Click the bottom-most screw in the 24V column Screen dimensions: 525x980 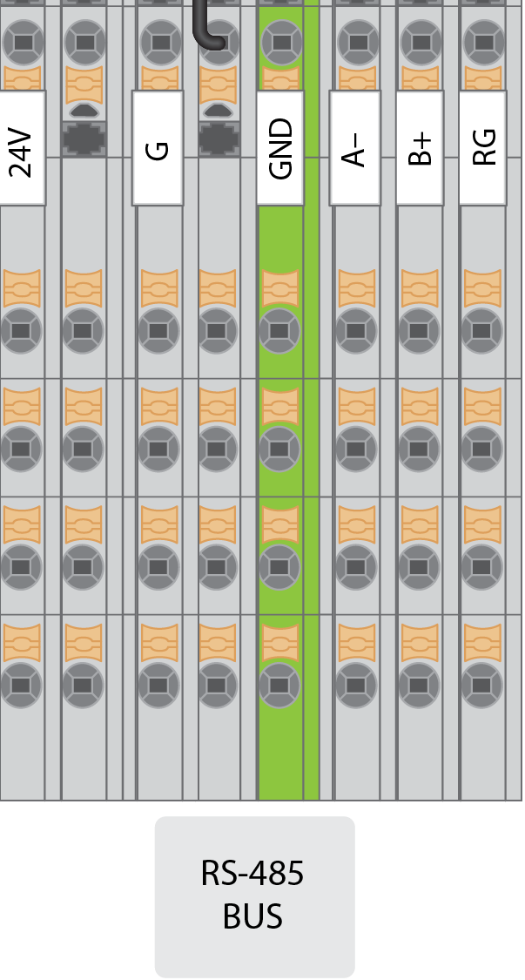point(21,686)
